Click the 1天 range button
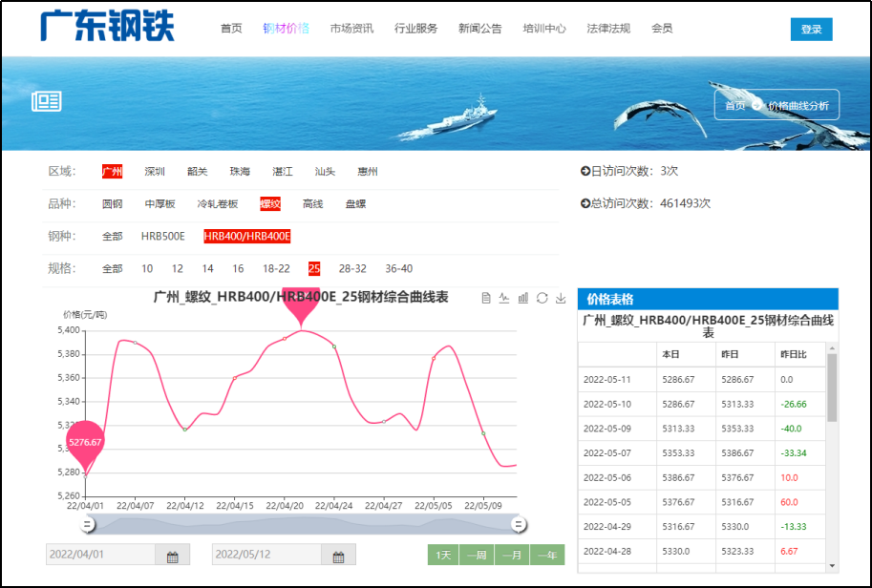 pyautogui.click(x=443, y=555)
